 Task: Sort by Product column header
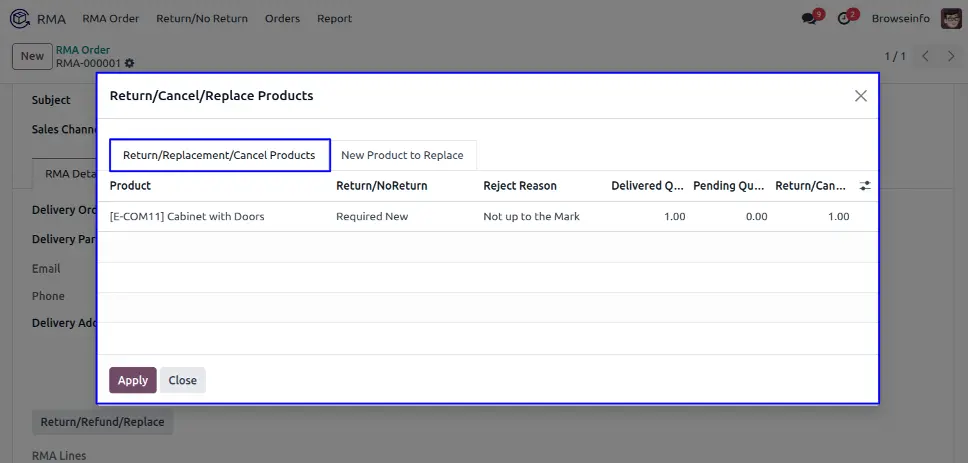[131, 186]
